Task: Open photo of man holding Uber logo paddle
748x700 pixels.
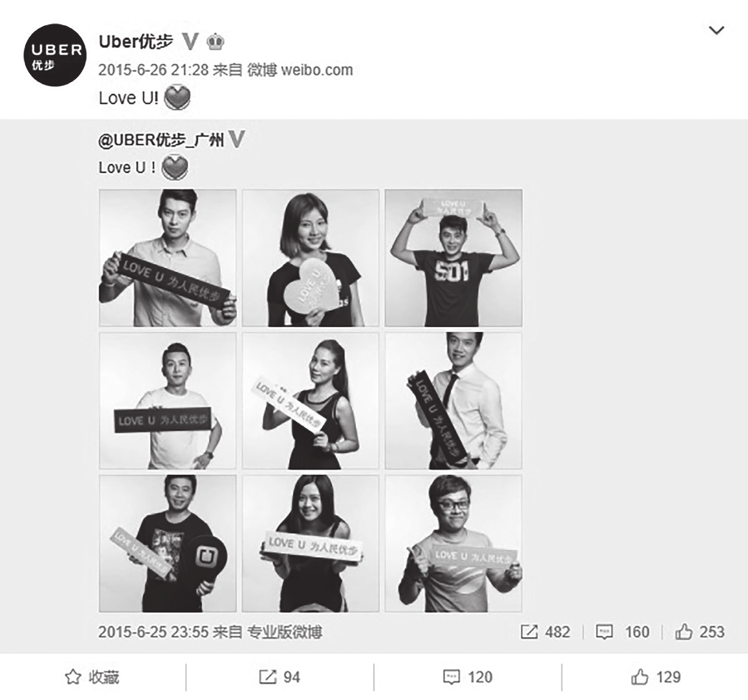Action: [x=168, y=544]
